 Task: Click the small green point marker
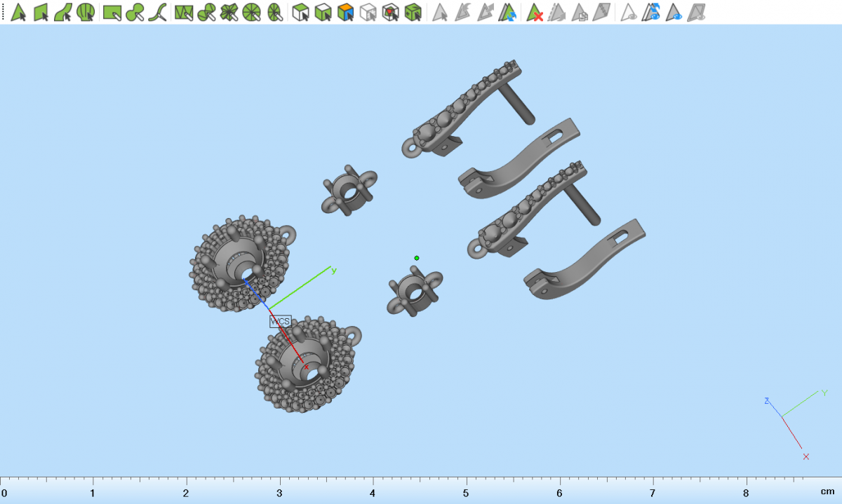[417, 258]
